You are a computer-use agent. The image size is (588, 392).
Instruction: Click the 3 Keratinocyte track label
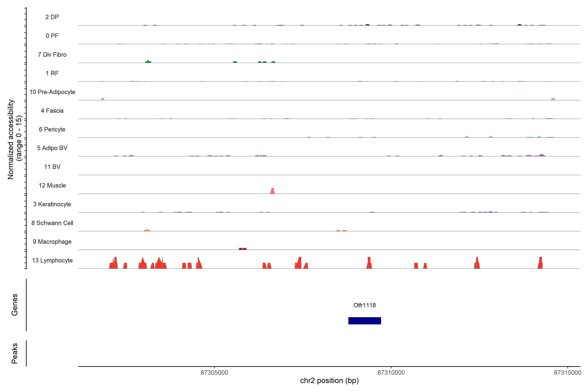pos(52,204)
